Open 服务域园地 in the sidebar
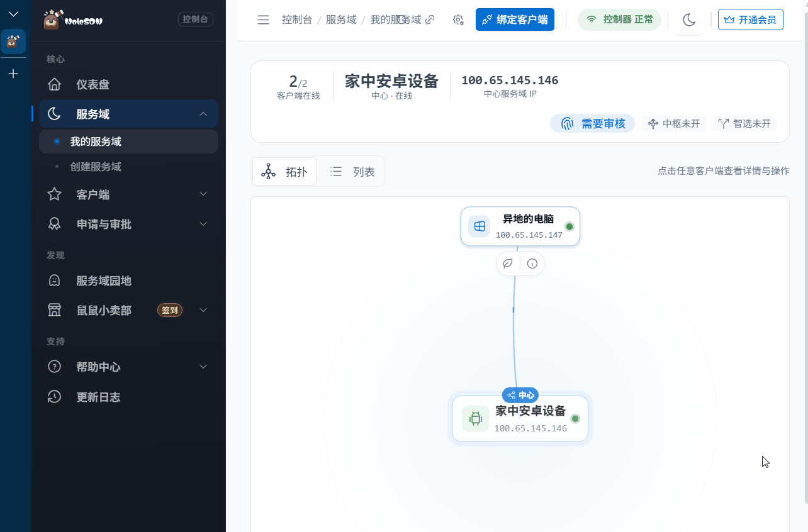 (128, 280)
